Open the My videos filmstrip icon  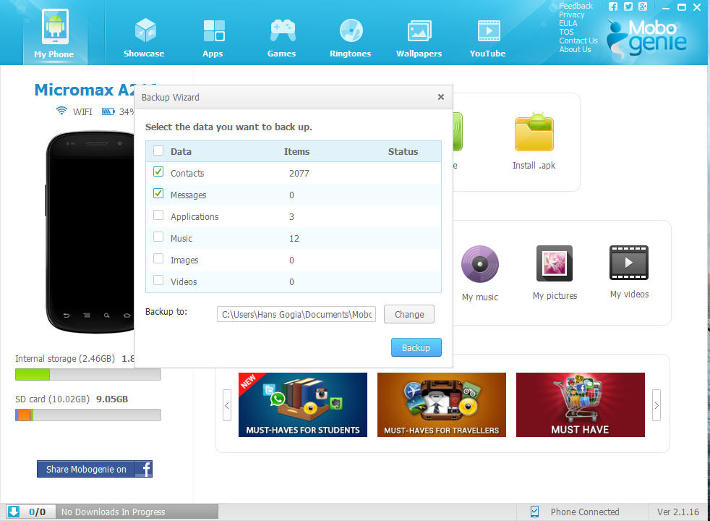(629, 263)
